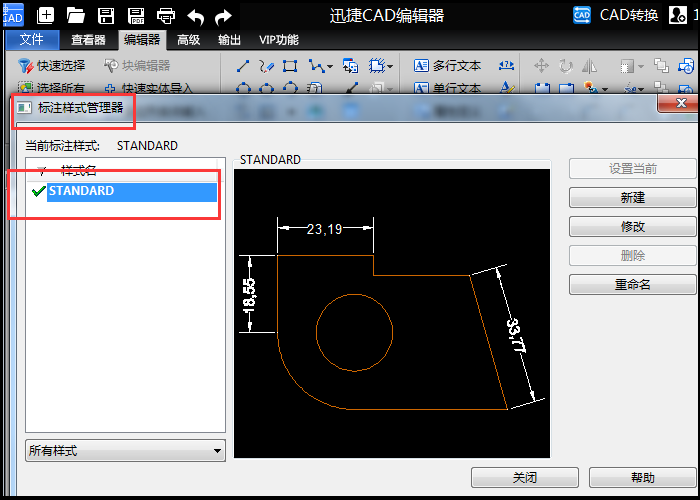This screenshot has width=700, height=500.
Task: Select the line drawing tool
Action: [242, 66]
